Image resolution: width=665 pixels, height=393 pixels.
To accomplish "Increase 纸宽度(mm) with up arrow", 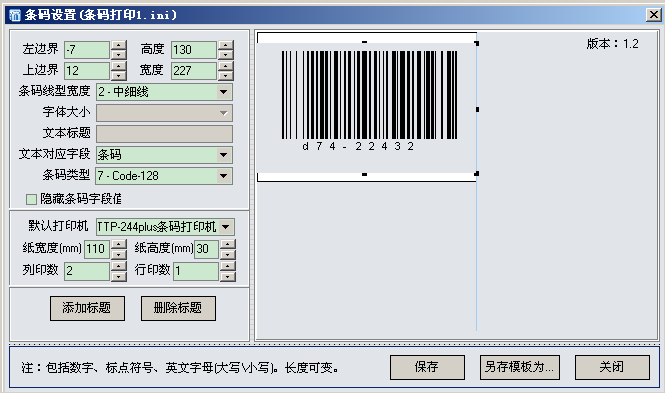I will click(x=119, y=244).
